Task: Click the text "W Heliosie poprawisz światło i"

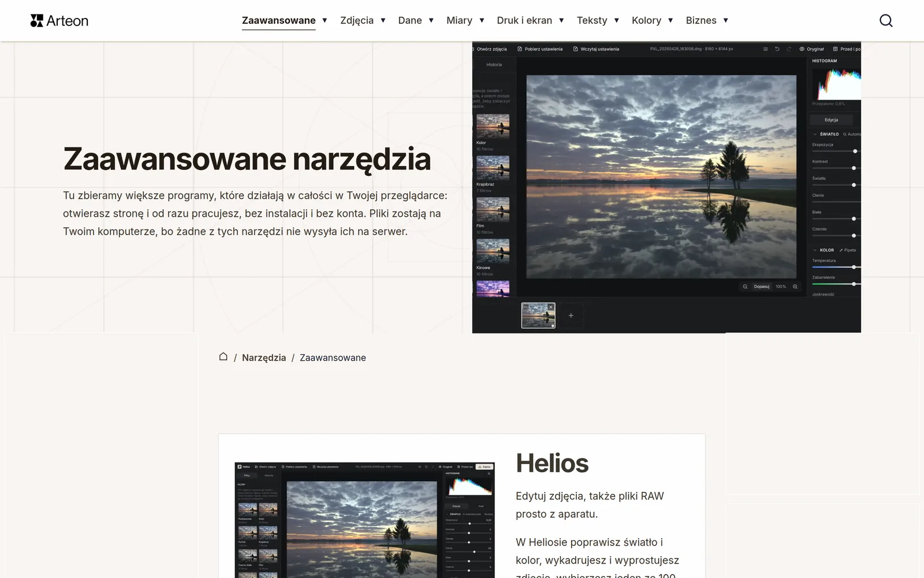Action: click(x=589, y=542)
